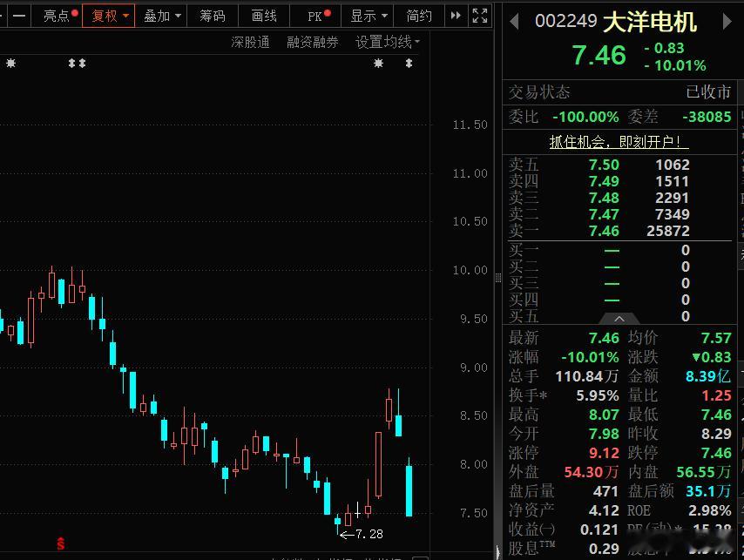
Task: Click the double diamond markers on chart top
Action: point(77,63)
